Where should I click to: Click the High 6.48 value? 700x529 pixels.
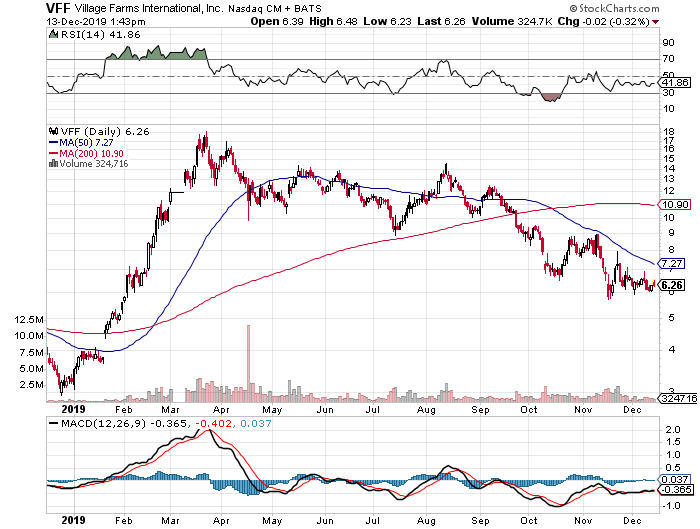click(333, 21)
